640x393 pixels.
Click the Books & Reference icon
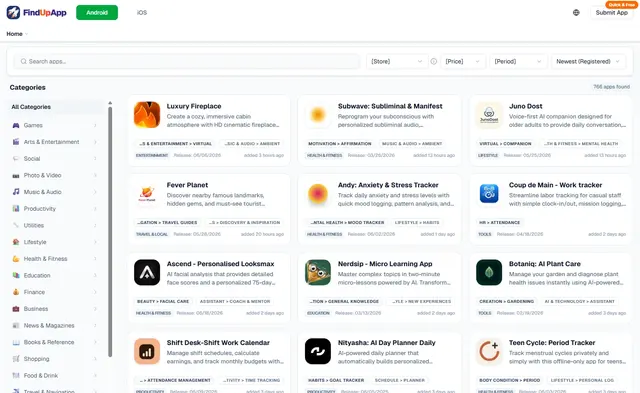pyautogui.click(x=16, y=342)
